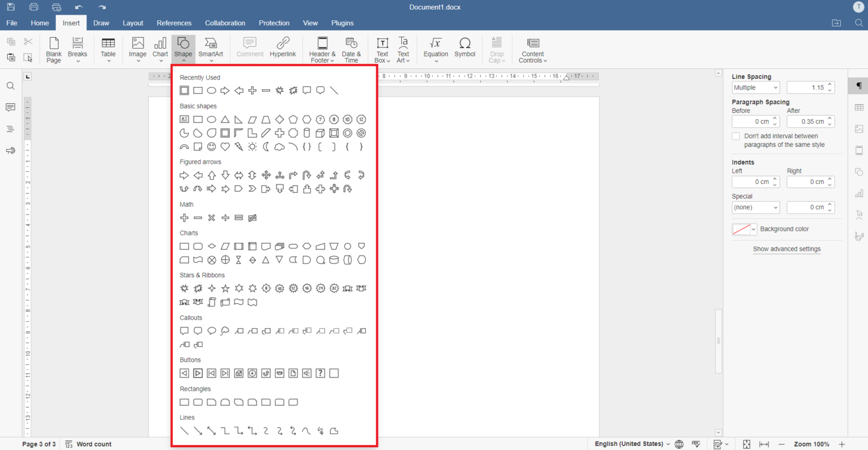
Task: Open the Search panel in the left sidebar
Action: coord(10,86)
